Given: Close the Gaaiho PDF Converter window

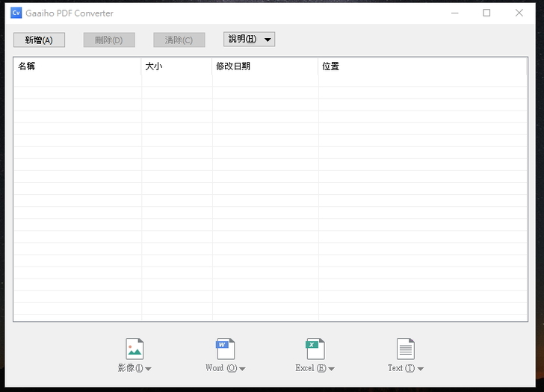Looking at the screenshot, I should pos(519,13).
